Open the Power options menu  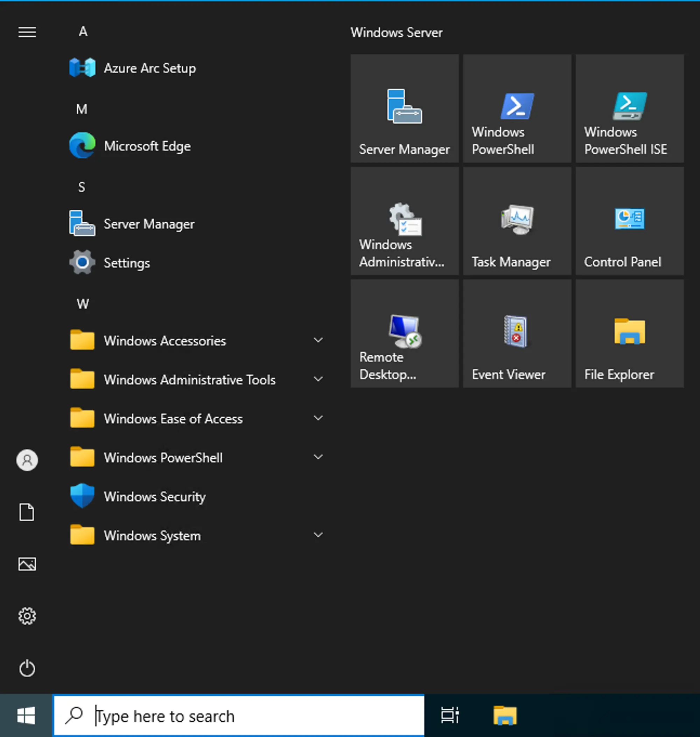[27, 669]
